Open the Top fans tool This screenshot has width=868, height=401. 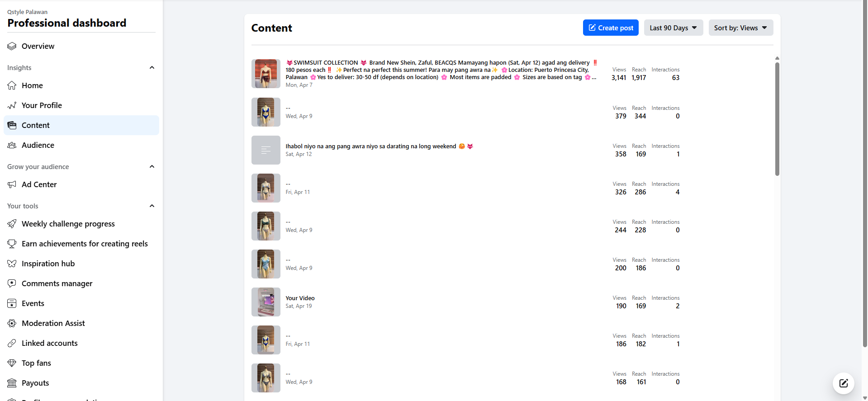click(x=81, y=363)
